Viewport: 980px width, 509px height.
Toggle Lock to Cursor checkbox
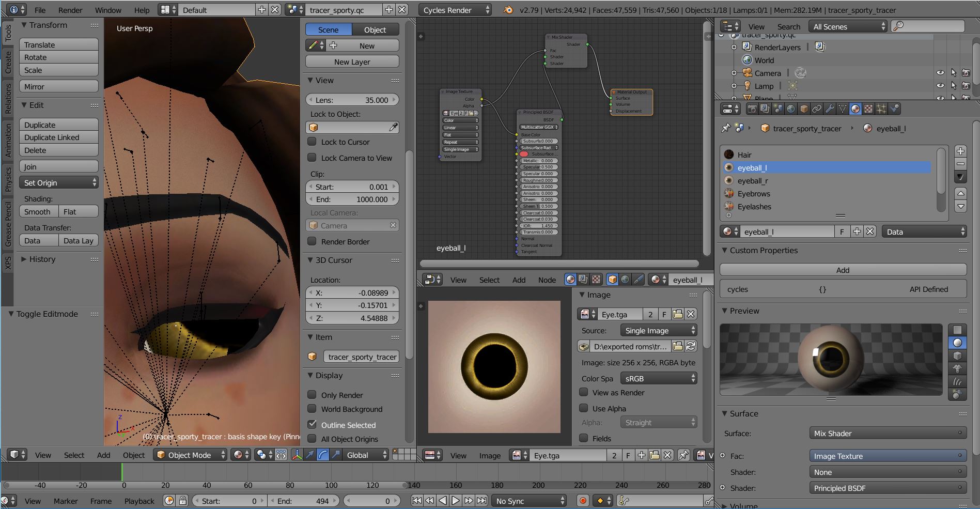pos(312,142)
